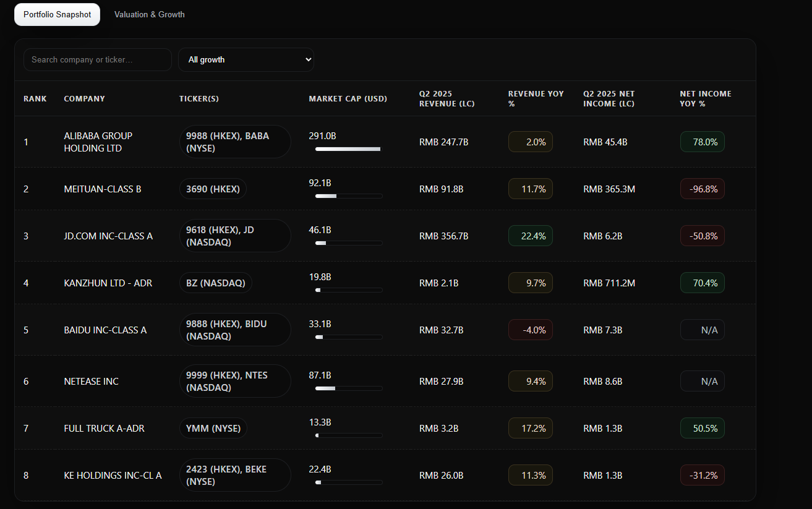Click the RMB 32.7B revenue cell
This screenshot has height=509, width=812.
442,330
